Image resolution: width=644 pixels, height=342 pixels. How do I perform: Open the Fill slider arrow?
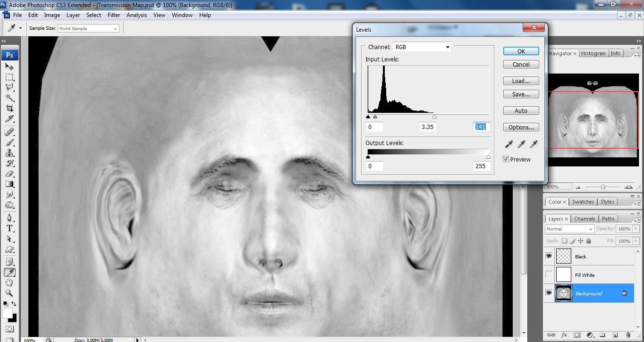pyautogui.click(x=635, y=241)
